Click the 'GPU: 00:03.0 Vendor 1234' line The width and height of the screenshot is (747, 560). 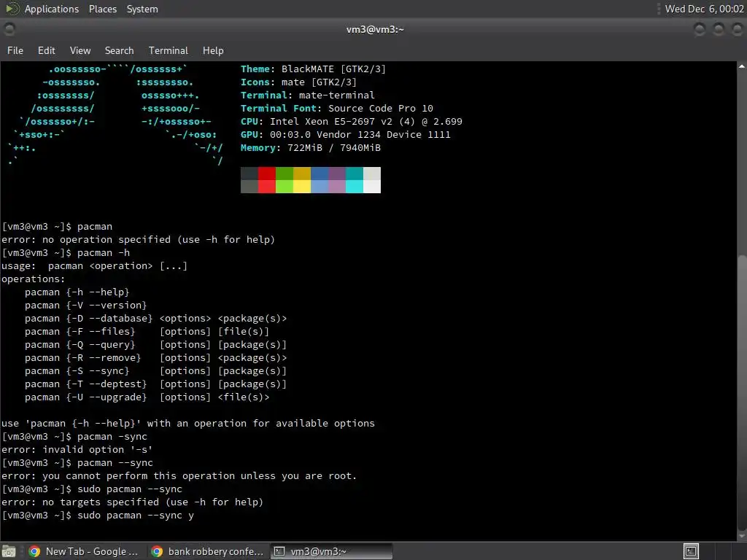click(x=345, y=135)
